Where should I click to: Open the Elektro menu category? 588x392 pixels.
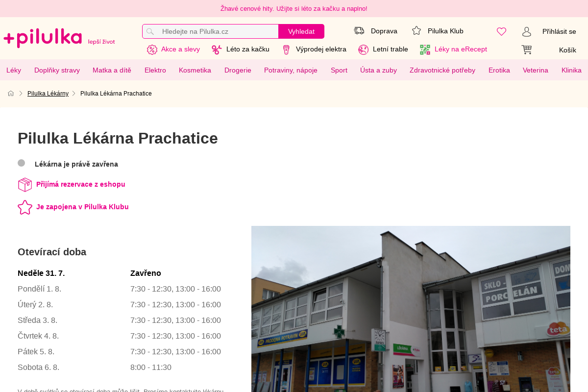click(155, 70)
